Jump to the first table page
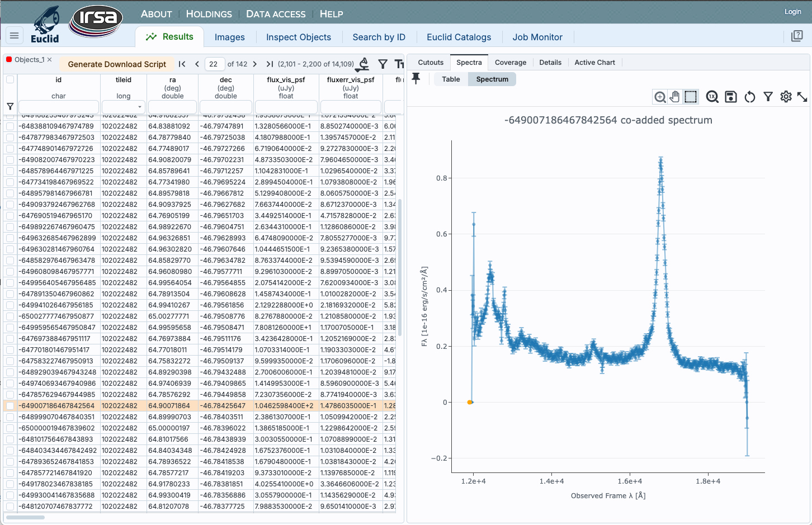Image resolution: width=812 pixels, height=525 pixels. pos(182,64)
